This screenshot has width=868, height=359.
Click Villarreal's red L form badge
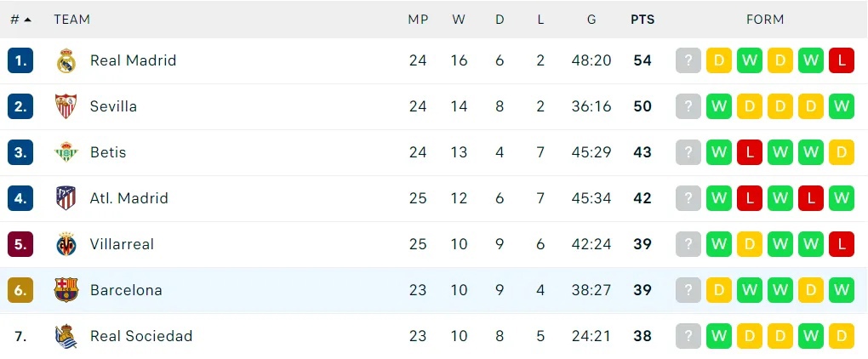point(842,244)
